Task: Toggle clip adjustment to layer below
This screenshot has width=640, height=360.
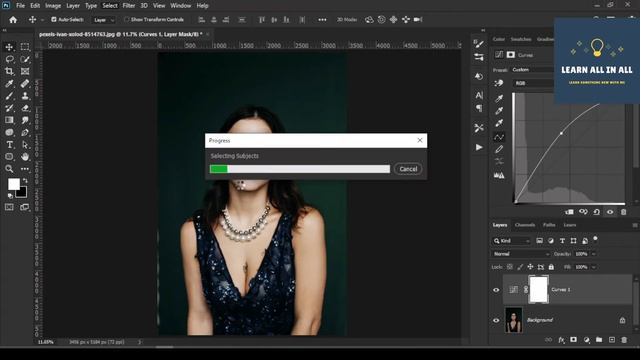Action: (x=569, y=212)
